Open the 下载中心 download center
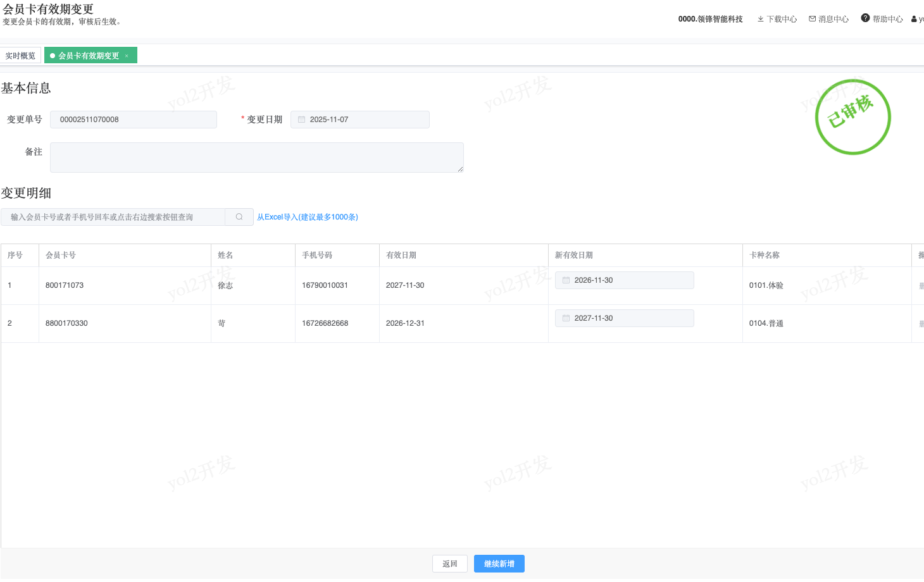Screen dimensions: 924x582 pyautogui.click(x=777, y=19)
